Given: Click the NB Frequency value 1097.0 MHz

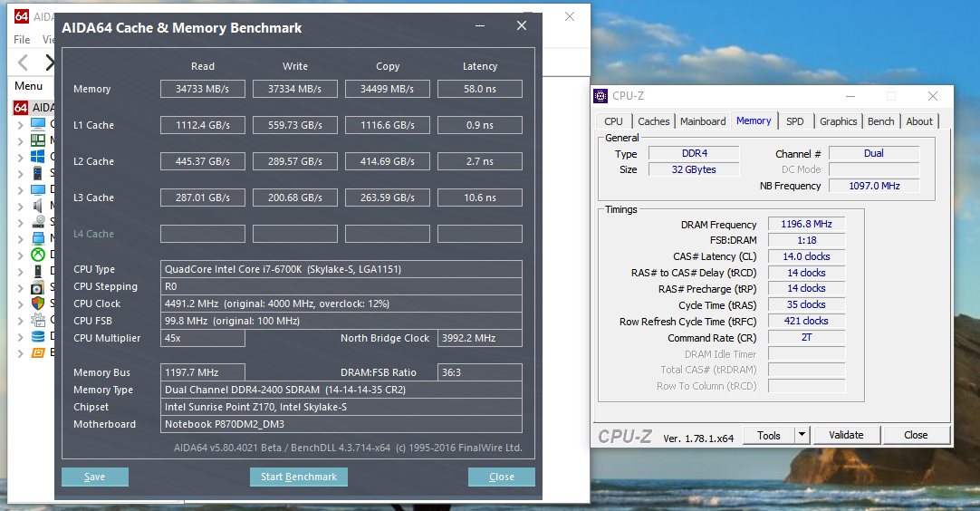Looking at the screenshot, I should pyautogui.click(x=874, y=186).
